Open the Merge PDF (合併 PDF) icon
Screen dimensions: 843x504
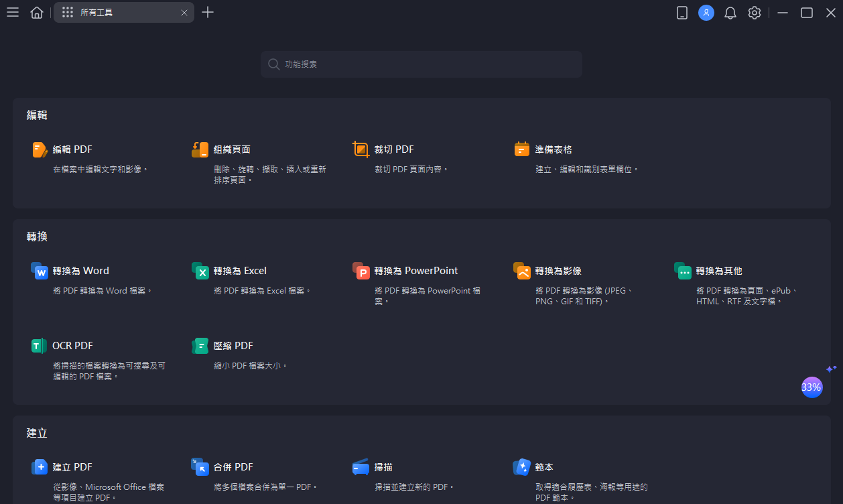point(200,467)
